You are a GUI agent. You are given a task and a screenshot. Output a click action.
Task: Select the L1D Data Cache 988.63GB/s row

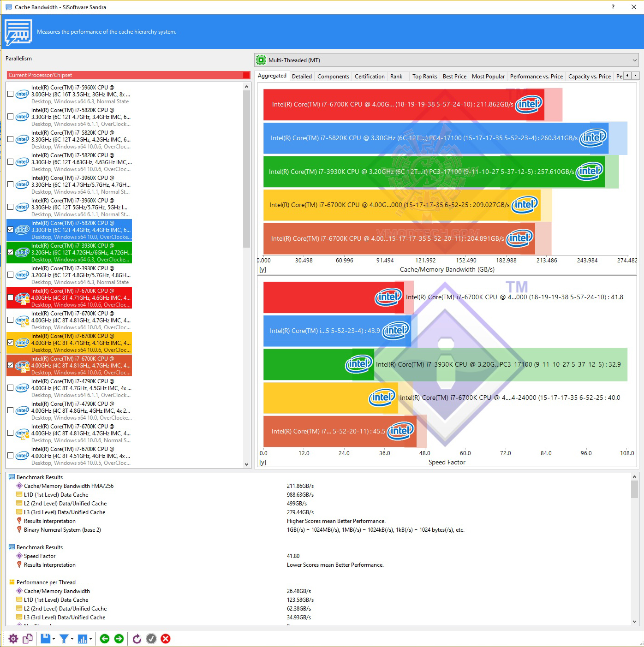tap(318, 494)
